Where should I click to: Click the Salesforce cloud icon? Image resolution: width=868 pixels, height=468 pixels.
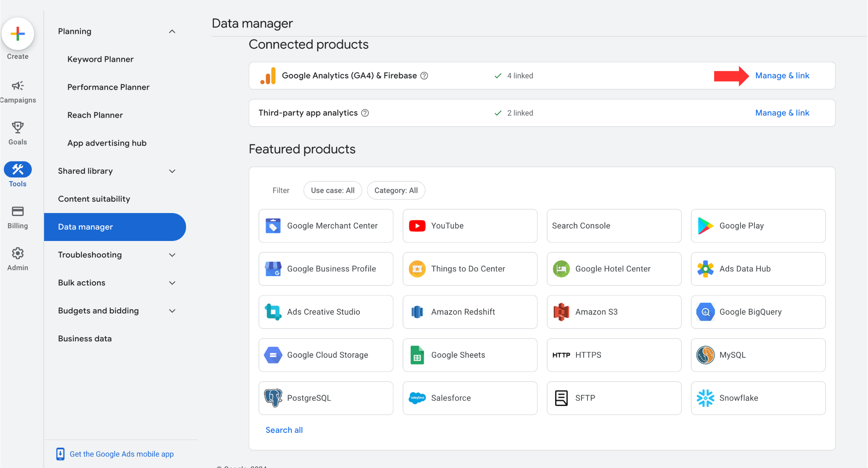tap(417, 398)
